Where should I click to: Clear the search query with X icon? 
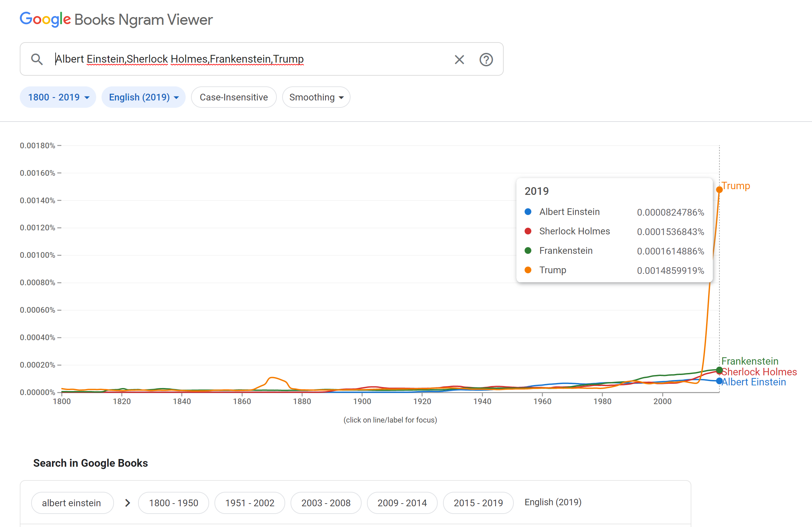click(x=459, y=60)
